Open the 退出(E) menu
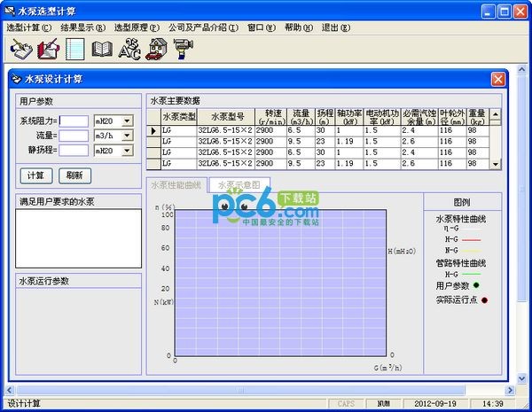 [336, 27]
